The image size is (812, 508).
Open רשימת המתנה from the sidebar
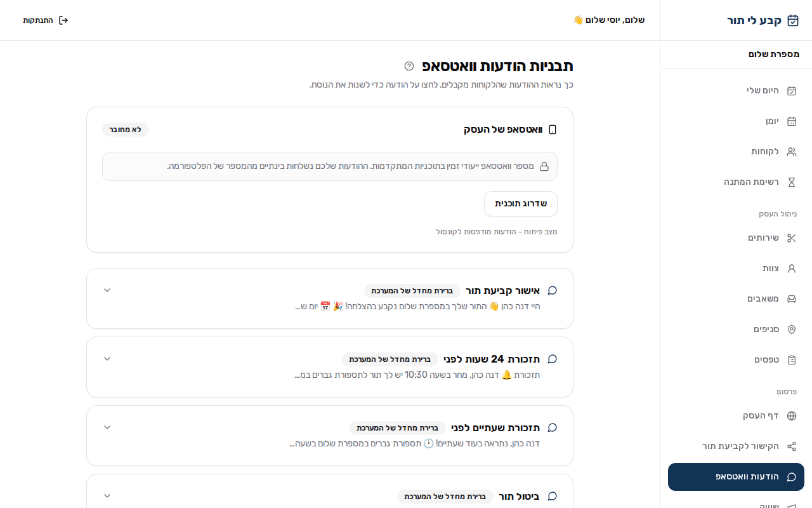(736, 182)
